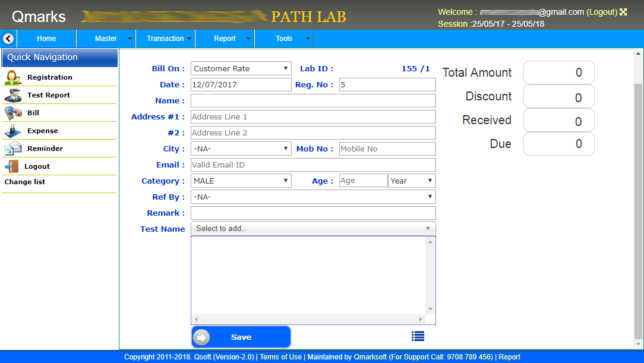Click inside the Name input field

pos(313,100)
